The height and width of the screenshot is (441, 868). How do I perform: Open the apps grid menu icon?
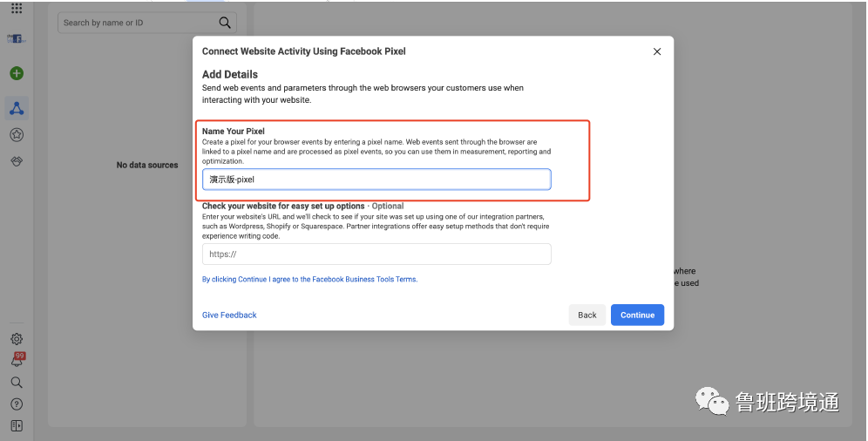pos(17,8)
